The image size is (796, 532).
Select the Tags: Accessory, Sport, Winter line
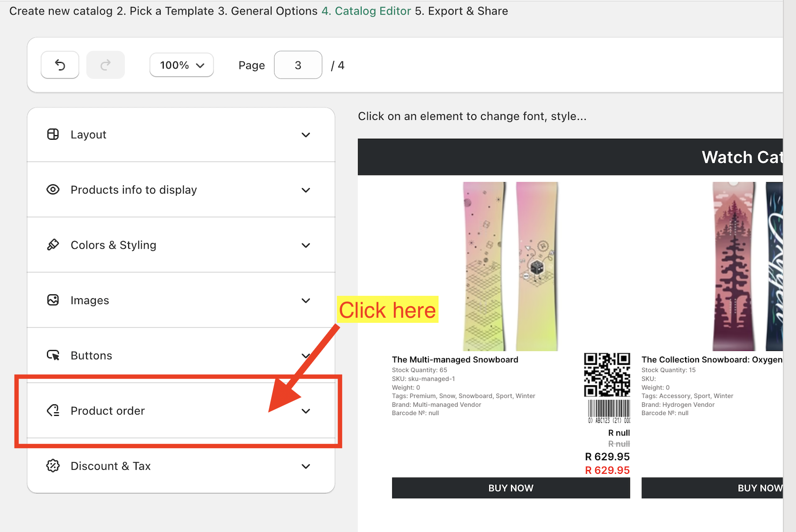pyautogui.click(x=687, y=396)
